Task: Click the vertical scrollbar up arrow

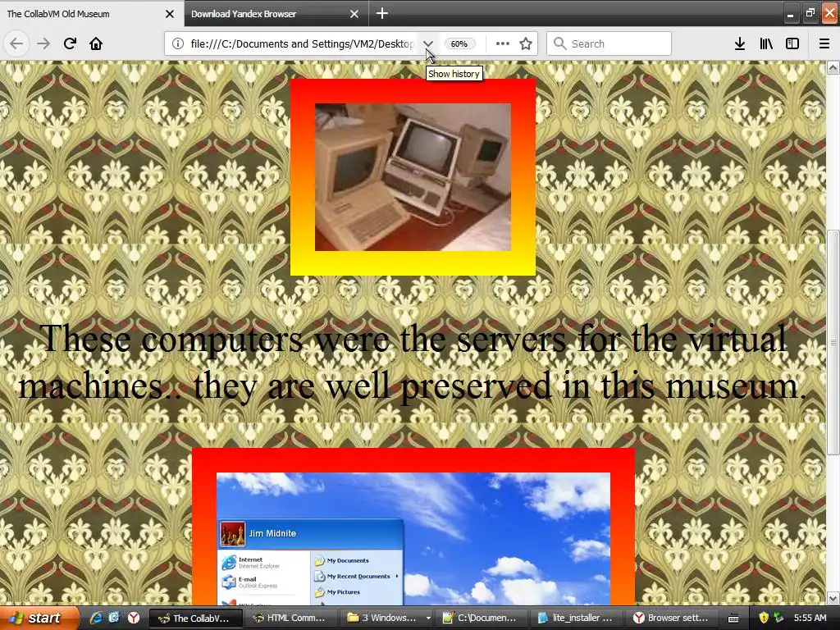Action: coord(833,67)
